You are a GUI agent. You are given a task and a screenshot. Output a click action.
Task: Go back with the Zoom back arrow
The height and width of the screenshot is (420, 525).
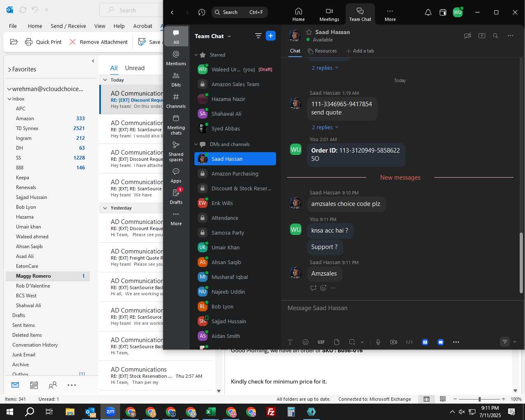tap(172, 12)
